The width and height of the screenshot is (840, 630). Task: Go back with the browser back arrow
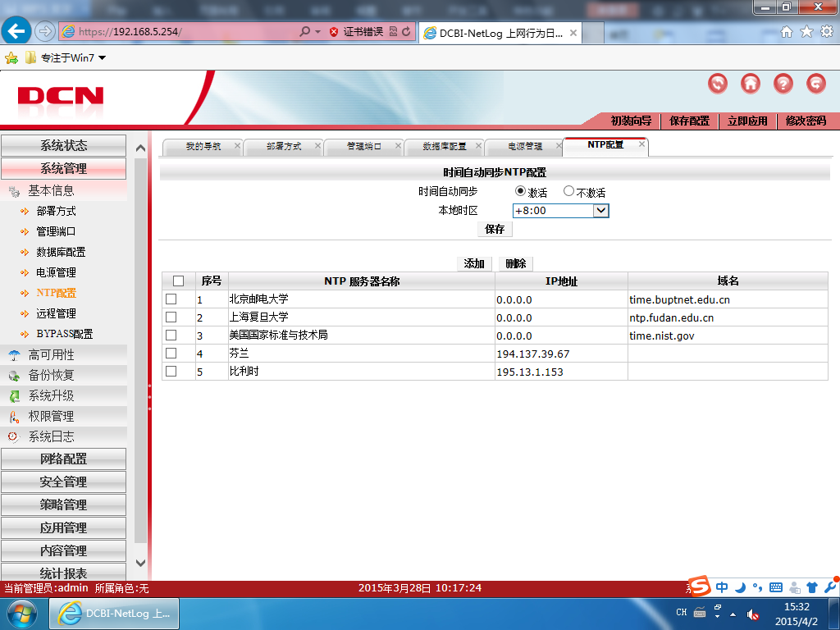pos(16,32)
